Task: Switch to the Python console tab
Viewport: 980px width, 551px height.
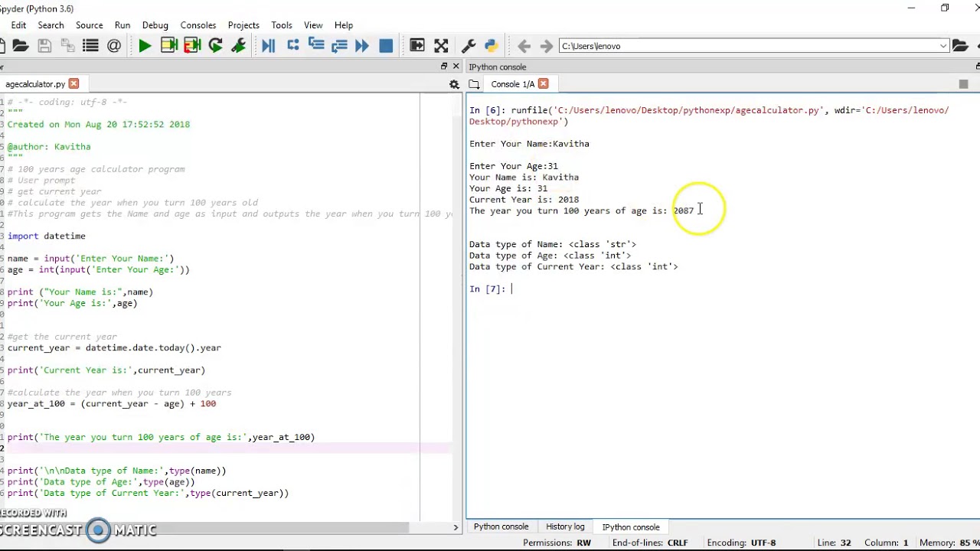Action: 501,527
